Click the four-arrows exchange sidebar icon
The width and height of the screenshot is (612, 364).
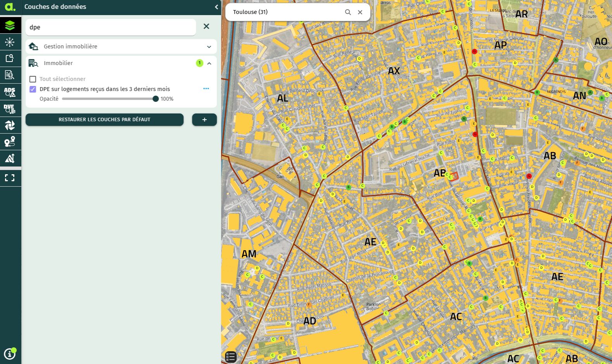point(10,125)
